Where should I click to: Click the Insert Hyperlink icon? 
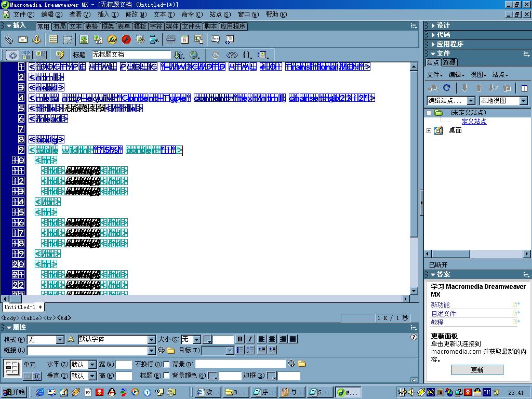pos(9,39)
